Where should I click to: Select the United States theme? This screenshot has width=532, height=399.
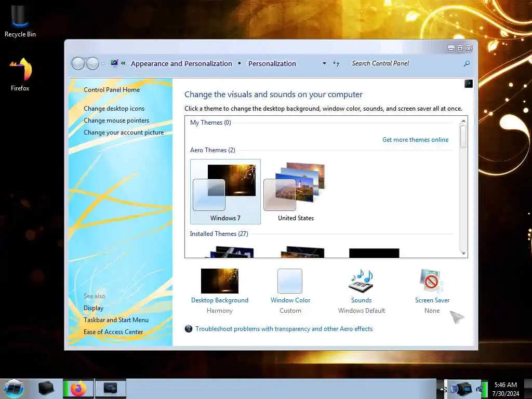(x=296, y=192)
